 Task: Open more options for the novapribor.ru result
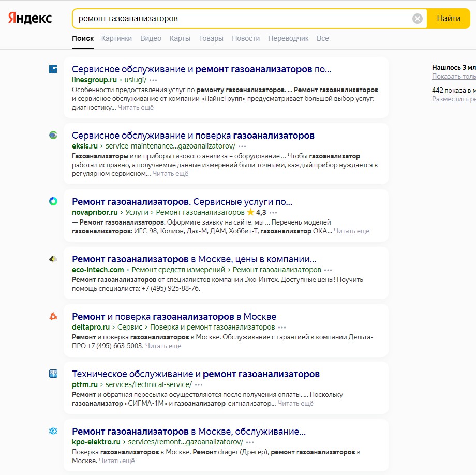(x=273, y=213)
